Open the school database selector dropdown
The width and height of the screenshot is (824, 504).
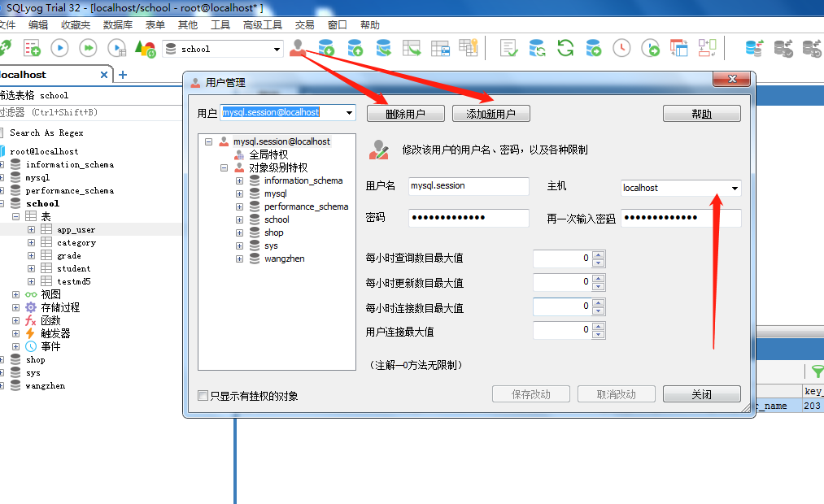pyautogui.click(x=277, y=49)
